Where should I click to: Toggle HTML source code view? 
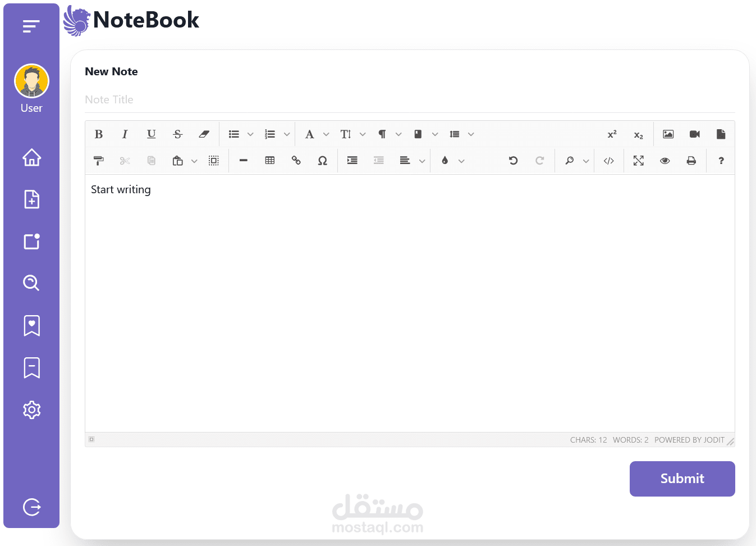tap(609, 161)
